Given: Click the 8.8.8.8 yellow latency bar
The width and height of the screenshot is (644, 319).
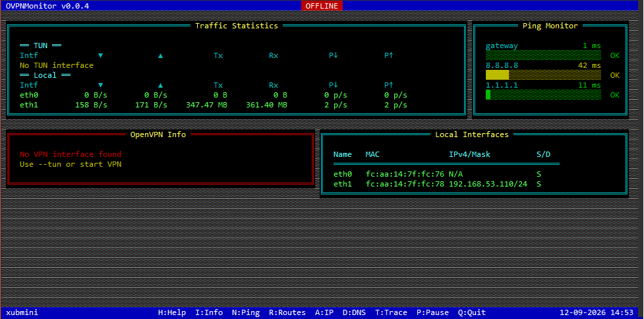Looking at the screenshot, I should pyautogui.click(x=543, y=74).
